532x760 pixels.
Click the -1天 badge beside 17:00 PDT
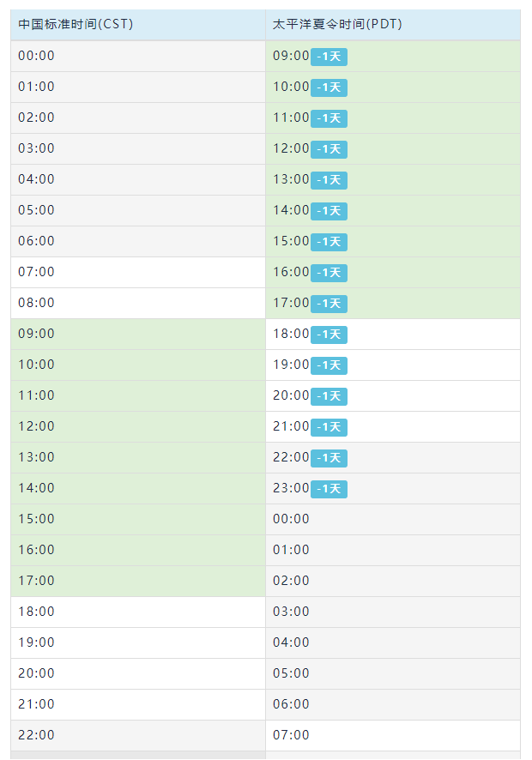click(x=329, y=304)
